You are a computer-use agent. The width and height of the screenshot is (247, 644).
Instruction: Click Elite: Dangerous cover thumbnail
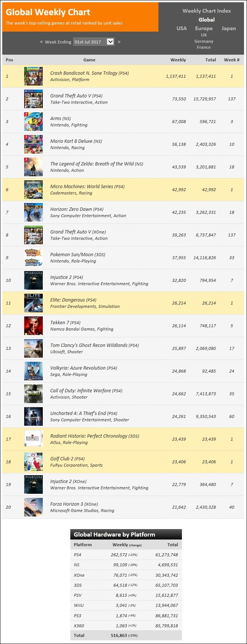click(33, 303)
